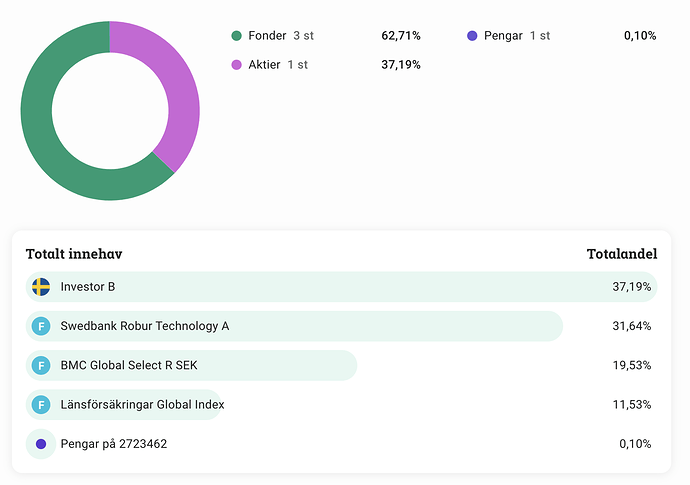Viewport: 690px width, 485px height.
Task: Click the 0,10% share in the Pengar på row
Action: pos(635,444)
